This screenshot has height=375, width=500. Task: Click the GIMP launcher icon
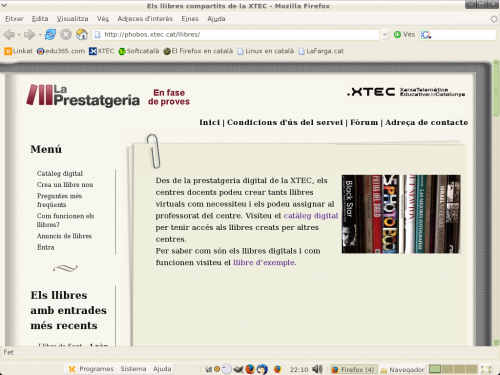coord(238,369)
